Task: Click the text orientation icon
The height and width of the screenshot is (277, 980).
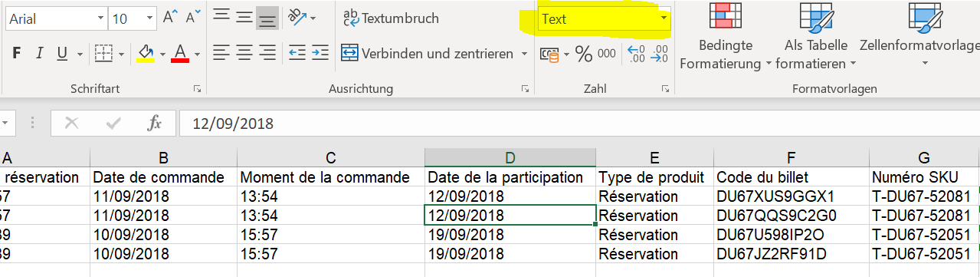Action: click(296, 17)
